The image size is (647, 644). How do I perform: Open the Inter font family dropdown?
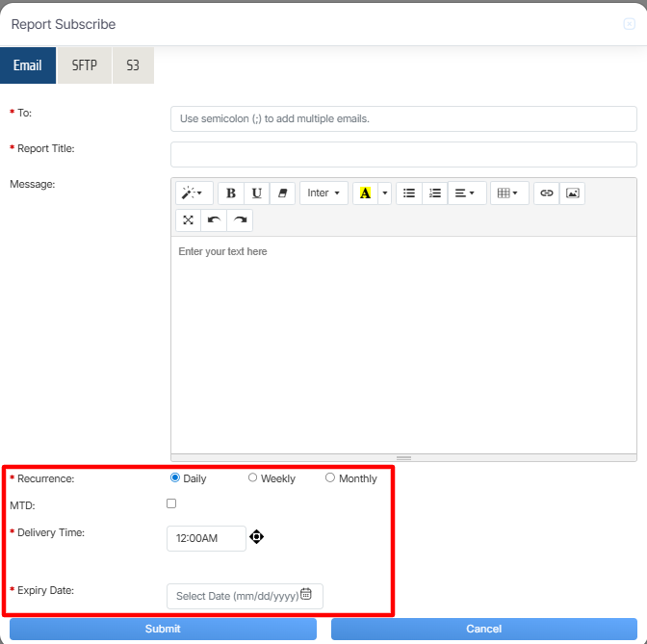pyautogui.click(x=323, y=193)
